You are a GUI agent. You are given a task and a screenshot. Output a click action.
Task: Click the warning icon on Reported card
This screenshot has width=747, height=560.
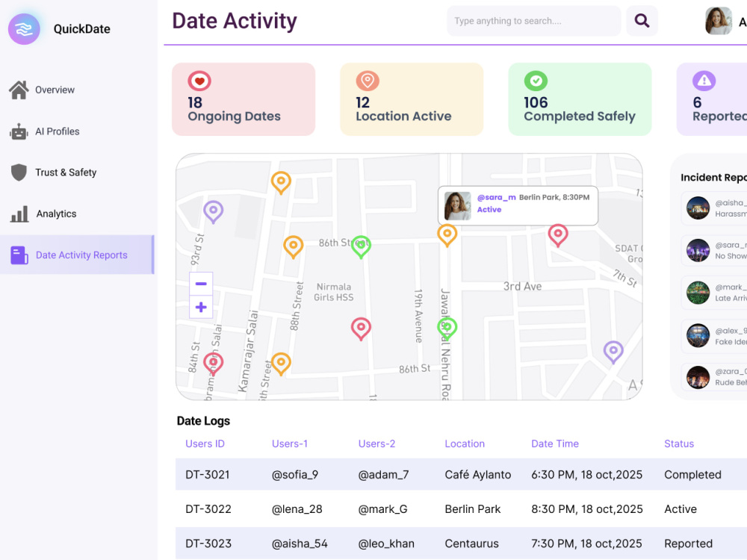704,81
